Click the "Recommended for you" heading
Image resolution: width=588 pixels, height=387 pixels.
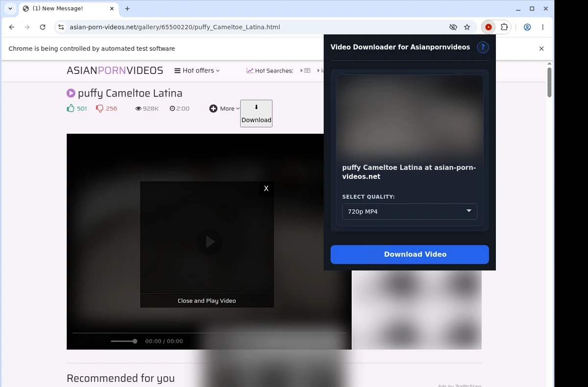[x=121, y=378]
